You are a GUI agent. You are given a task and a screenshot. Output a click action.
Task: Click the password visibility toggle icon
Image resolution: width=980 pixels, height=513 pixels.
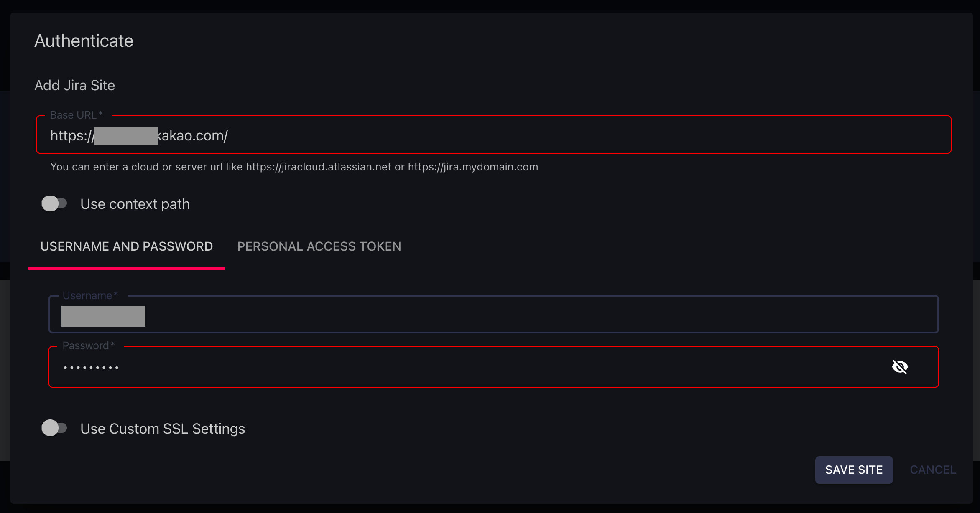point(900,367)
